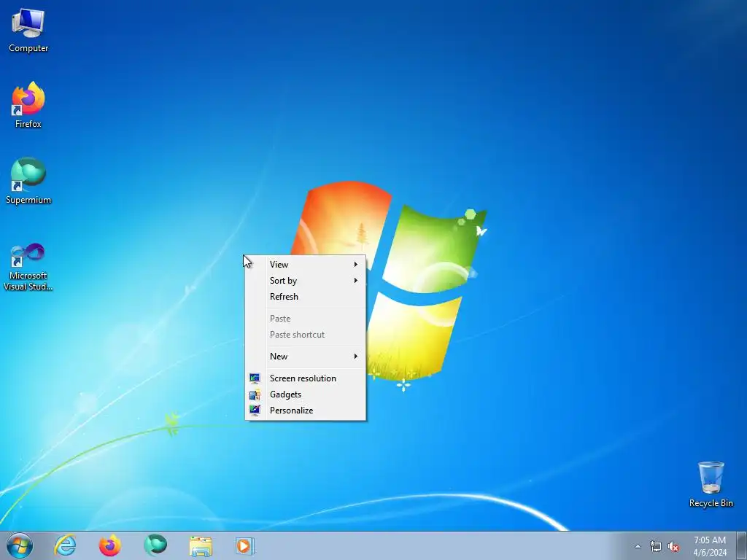
Task: Select the Supermium desktop shortcut
Action: (28, 181)
